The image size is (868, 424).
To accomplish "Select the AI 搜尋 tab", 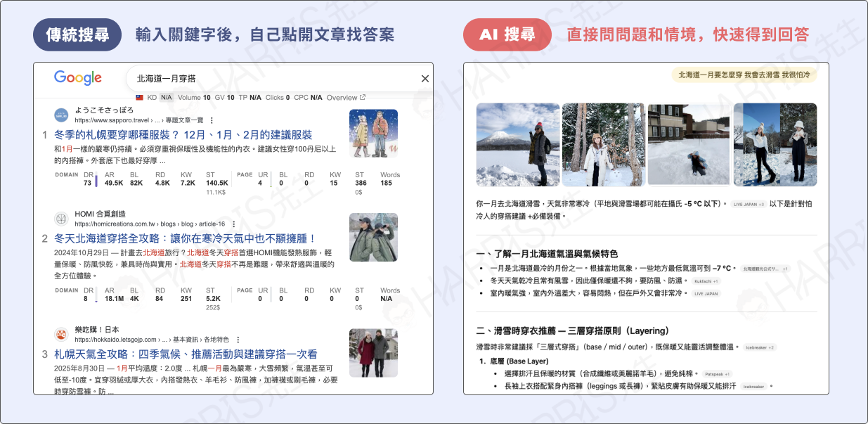I will tap(507, 33).
